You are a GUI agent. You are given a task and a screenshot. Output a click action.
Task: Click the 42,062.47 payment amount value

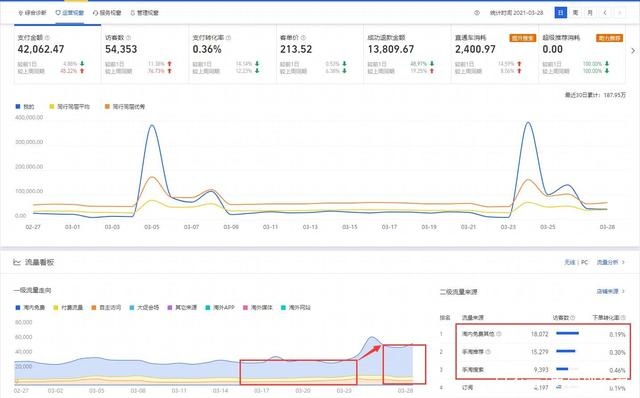(x=41, y=49)
